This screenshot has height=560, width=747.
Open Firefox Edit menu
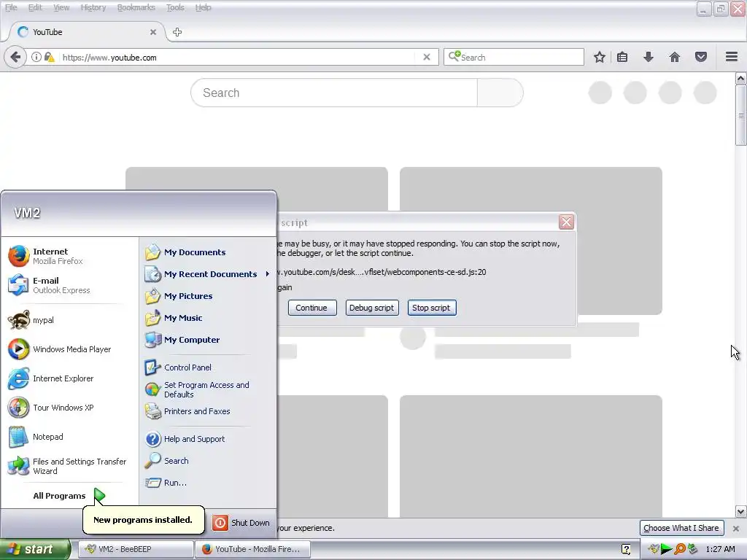tap(35, 7)
